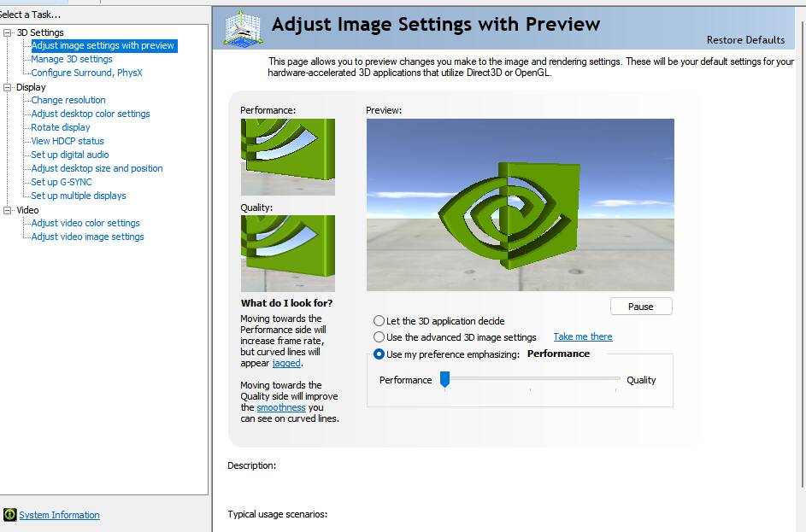The image size is (806, 532).
Task: Click the Performance preview thumbnail
Action: [287, 156]
